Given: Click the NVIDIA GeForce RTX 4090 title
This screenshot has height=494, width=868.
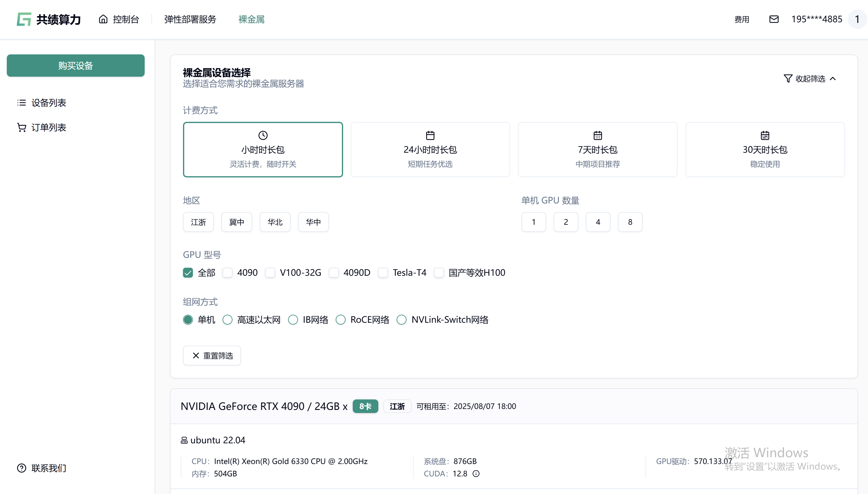Looking at the screenshot, I should click(264, 406).
